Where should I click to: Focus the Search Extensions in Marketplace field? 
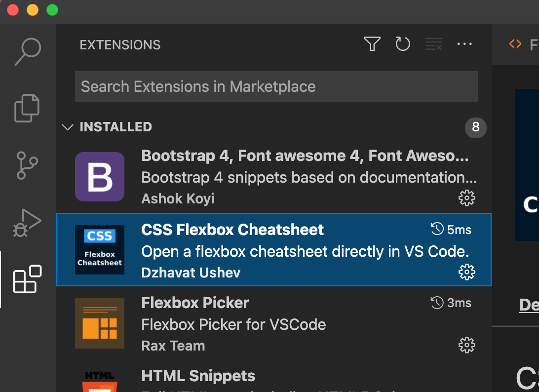click(x=276, y=86)
